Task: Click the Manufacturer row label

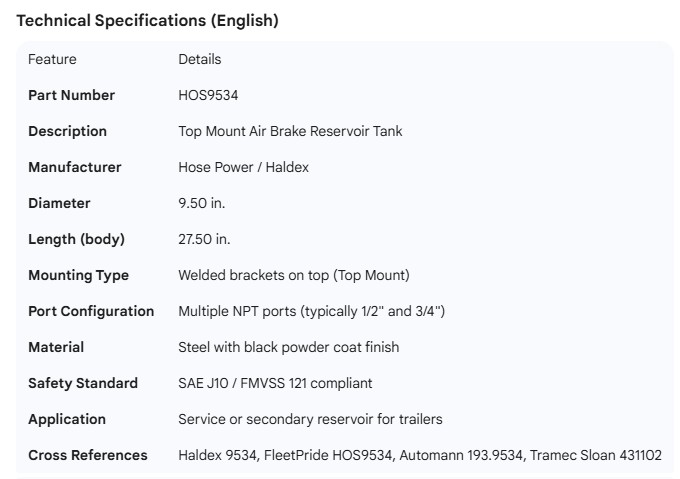Action: [74, 167]
